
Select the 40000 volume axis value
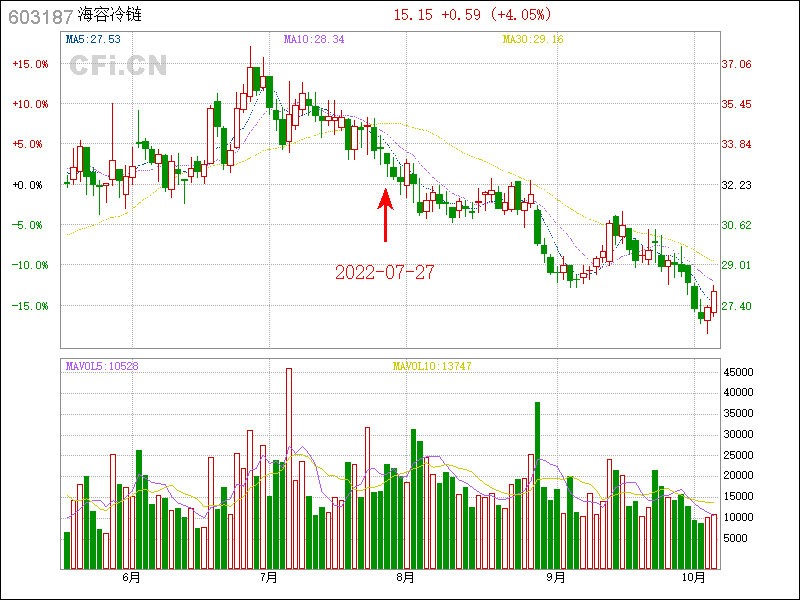pos(738,392)
